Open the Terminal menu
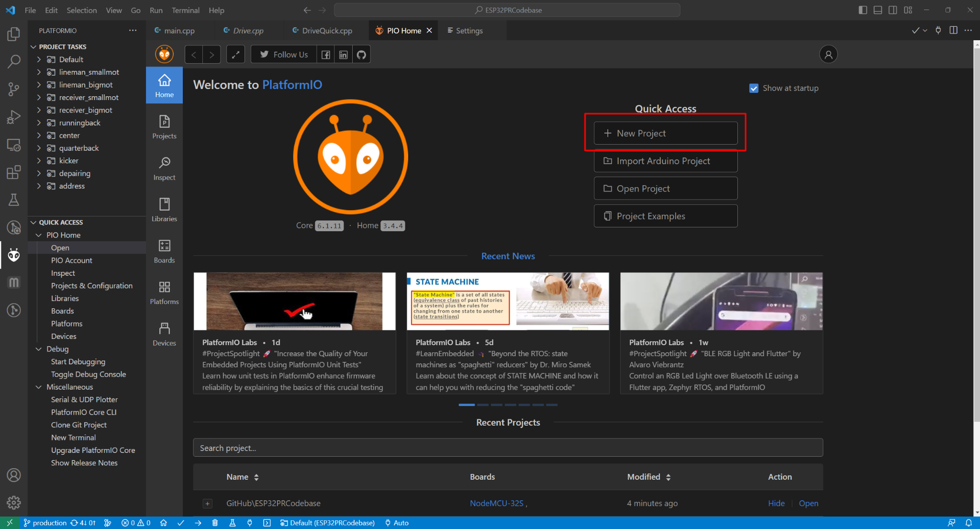 186,10
